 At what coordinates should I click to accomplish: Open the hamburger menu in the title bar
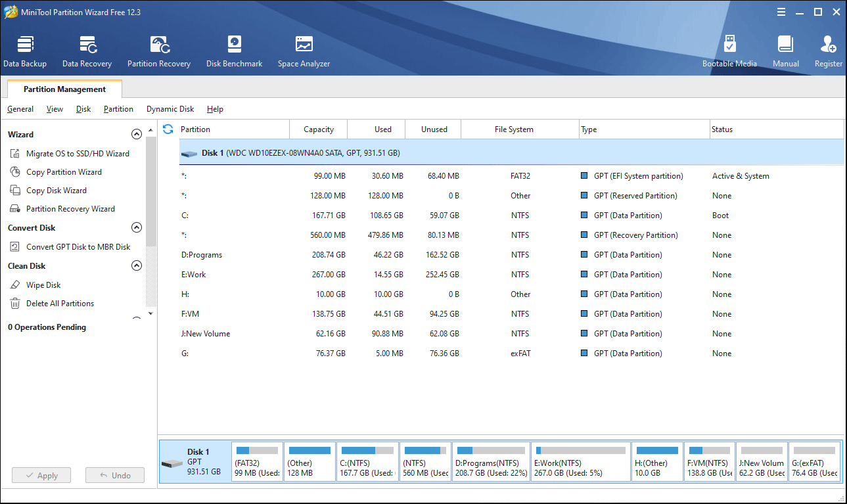(781, 12)
